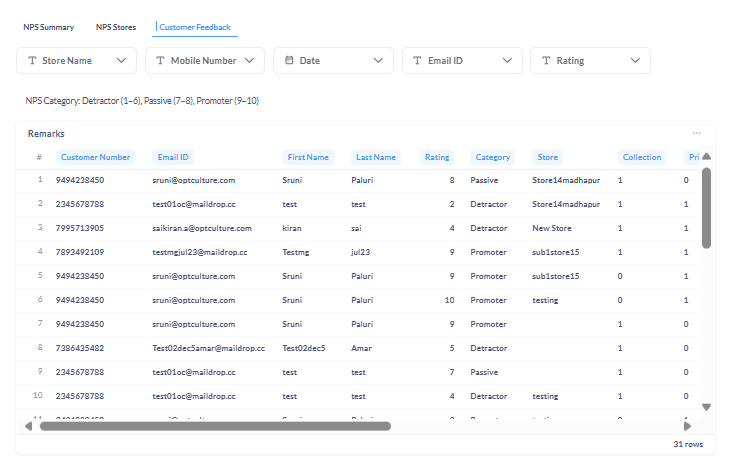Screen dimensions: 749x462
Task: Click the Rating column header
Action: (x=437, y=157)
